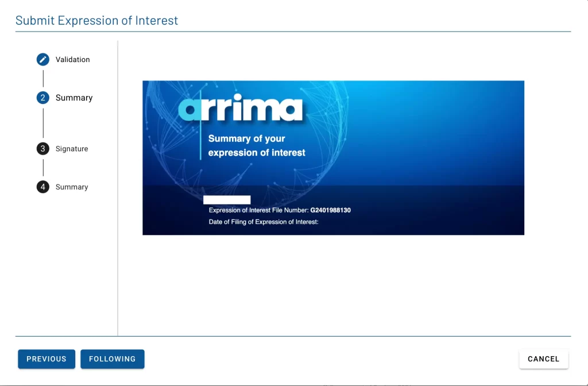This screenshot has height=386, width=588.
Task: Click the pencil icon on Validation step
Action: (42, 59)
